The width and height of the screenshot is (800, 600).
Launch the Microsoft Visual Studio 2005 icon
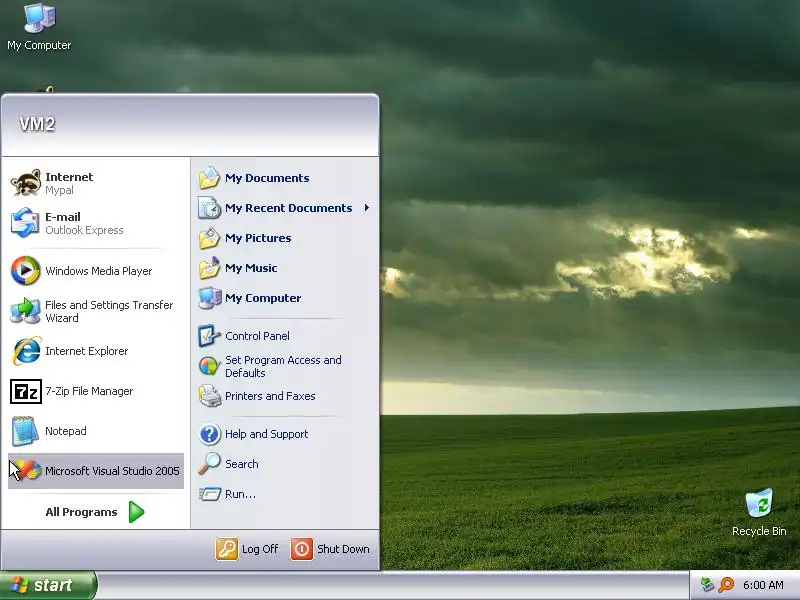[26, 470]
